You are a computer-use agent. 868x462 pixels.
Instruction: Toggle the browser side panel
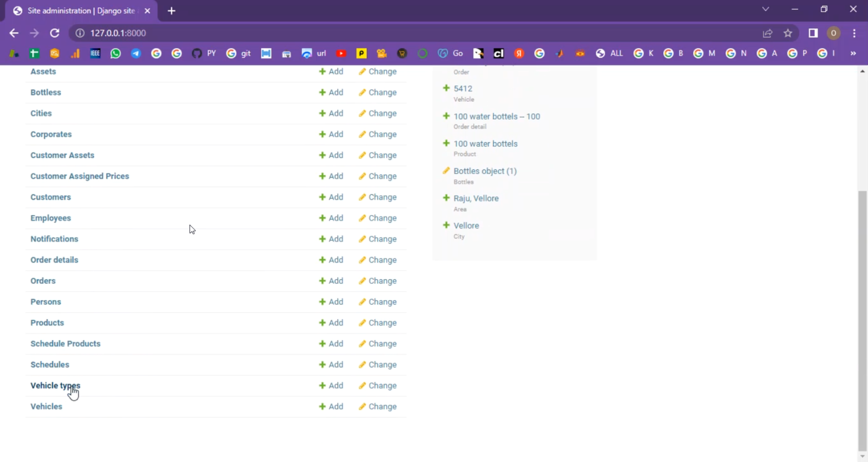click(813, 33)
